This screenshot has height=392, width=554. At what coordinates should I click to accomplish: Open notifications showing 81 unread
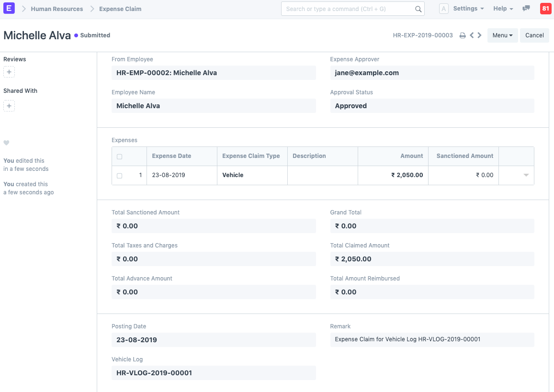pos(545,9)
